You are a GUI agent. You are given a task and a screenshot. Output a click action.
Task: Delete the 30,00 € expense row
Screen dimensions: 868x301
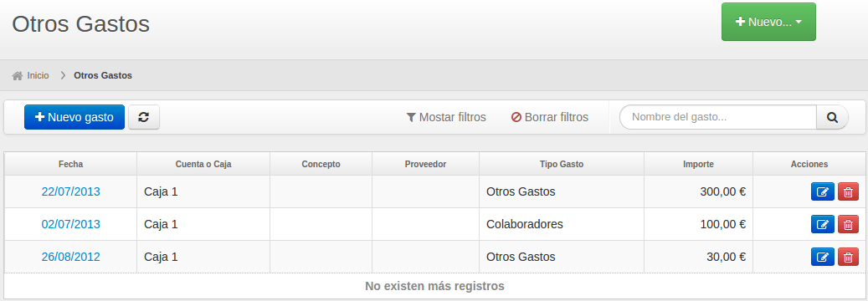[x=848, y=257]
